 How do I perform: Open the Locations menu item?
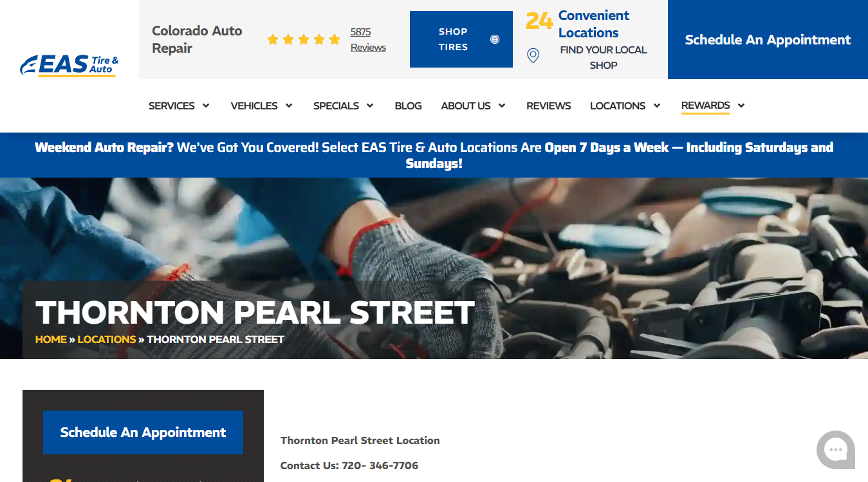coord(618,106)
